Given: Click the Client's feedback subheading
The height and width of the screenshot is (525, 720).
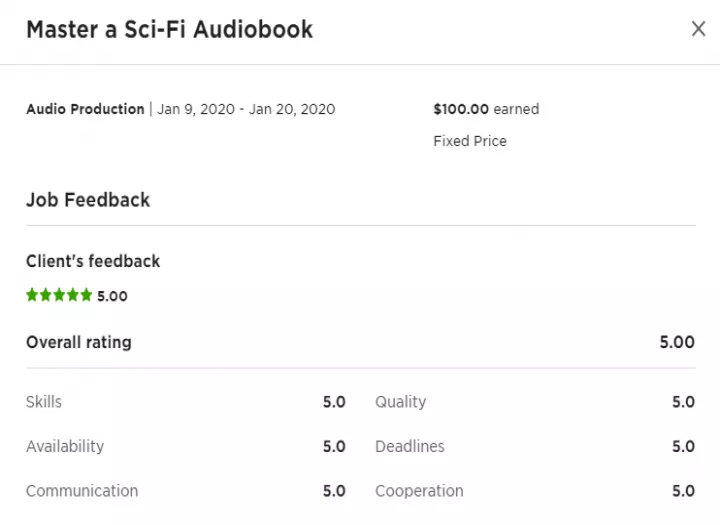Looking at the screenshot, I should pos(93,261).
